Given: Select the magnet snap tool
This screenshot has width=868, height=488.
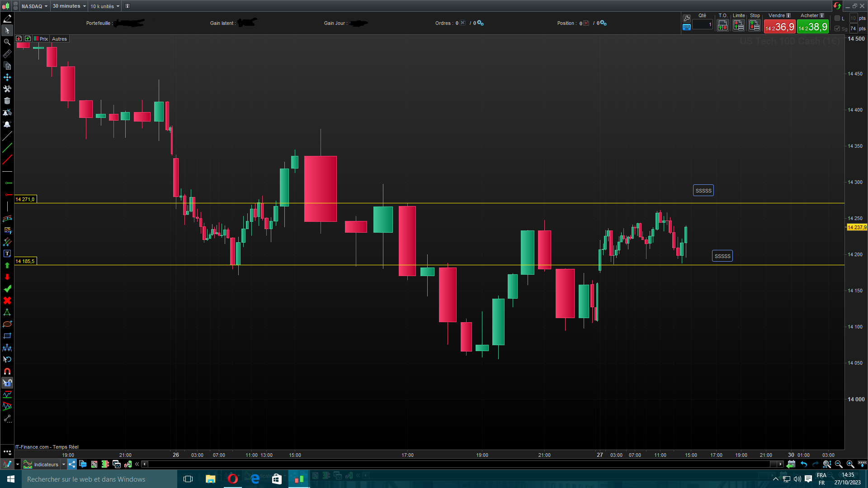Looking at the screenshot, I should [7, 371].
